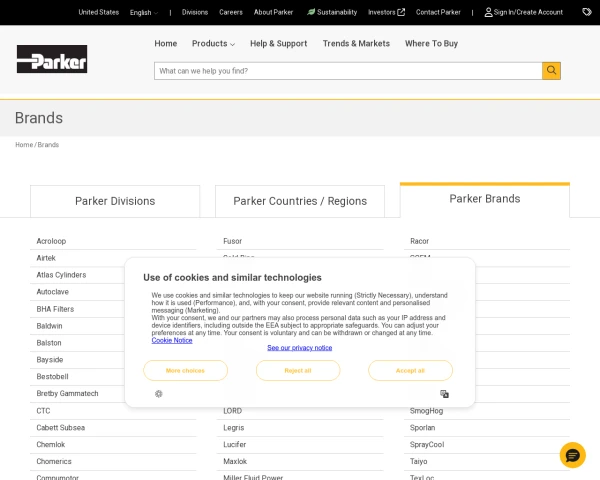Click the United States region link

tap(99, 12)
